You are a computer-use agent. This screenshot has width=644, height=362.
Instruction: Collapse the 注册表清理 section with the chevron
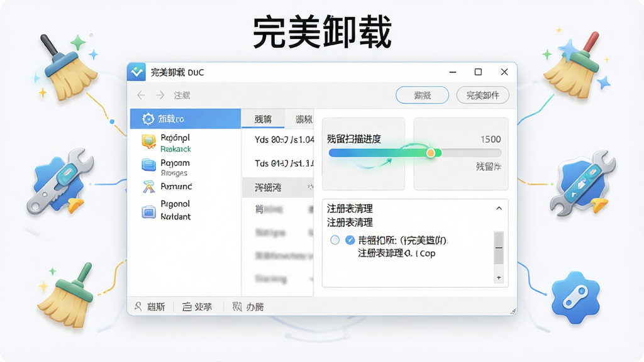coord(499,209)
